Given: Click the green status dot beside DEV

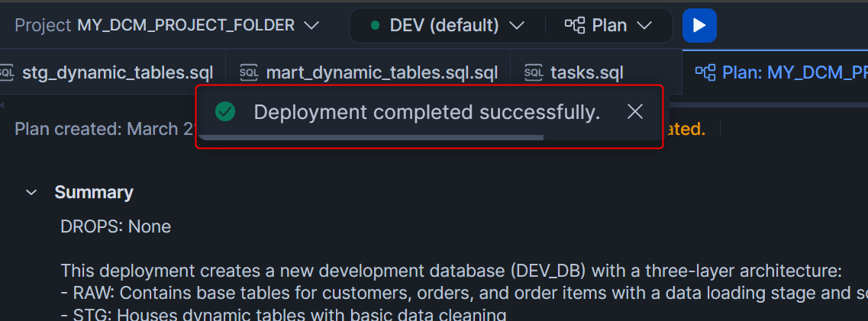Looking at the screenshot, I should [x=375, y=25].
